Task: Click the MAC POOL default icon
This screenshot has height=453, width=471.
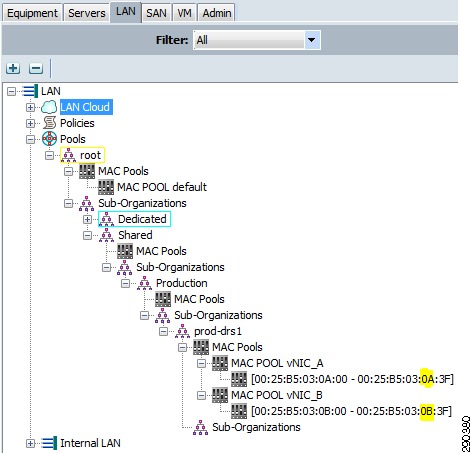Action: click(x=106, y=187)
